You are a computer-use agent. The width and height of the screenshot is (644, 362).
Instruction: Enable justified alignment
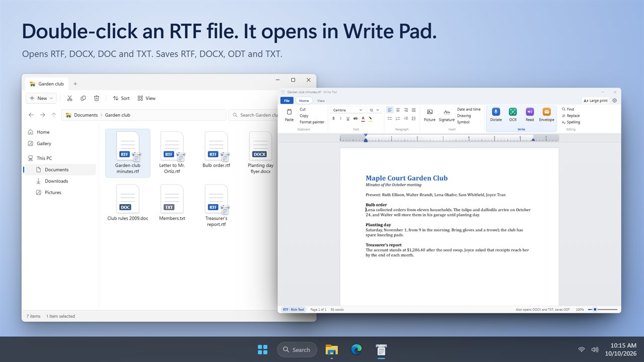point(414,110)
